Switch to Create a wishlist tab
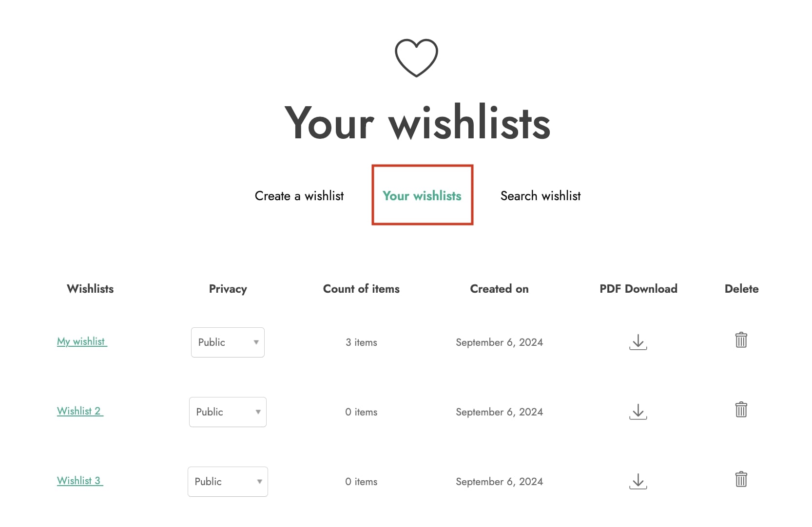Screen dimensions: 812x527 [x=299, y=196]
